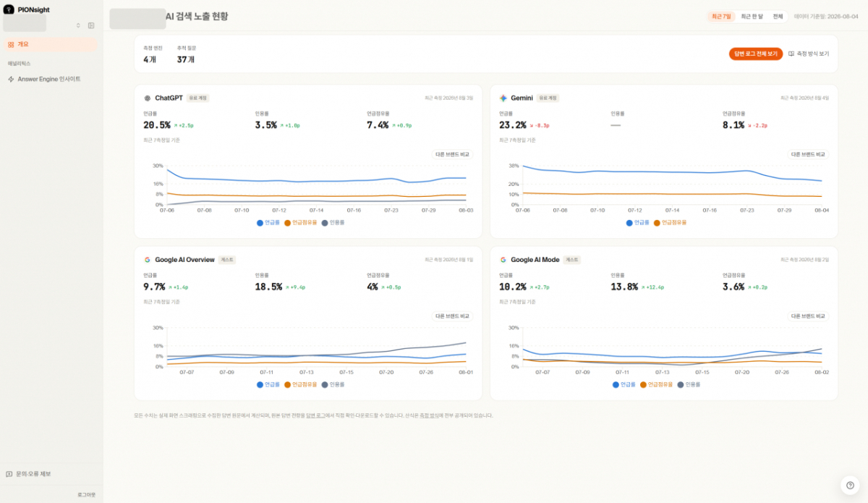The height and width of the screenshot is (503, 868).
Task: Open the workspace switcher up-down arrows
Action: point(78,25)
